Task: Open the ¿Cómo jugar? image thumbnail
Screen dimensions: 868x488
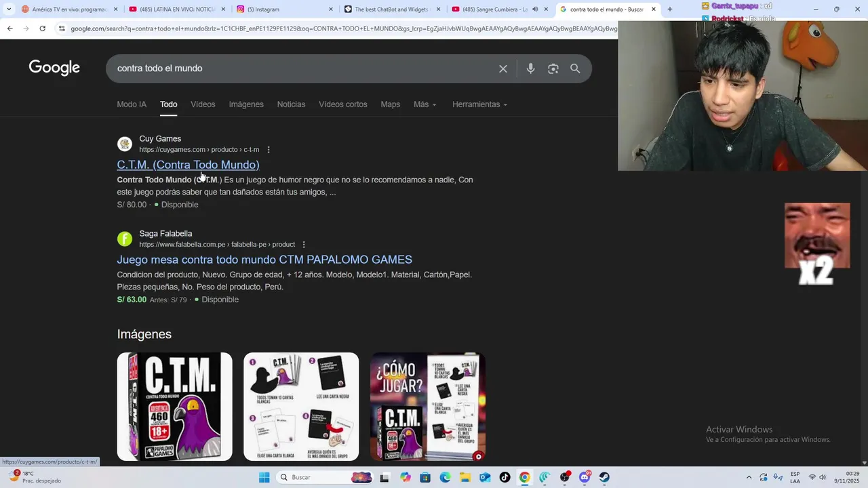Action: (428, 407)
